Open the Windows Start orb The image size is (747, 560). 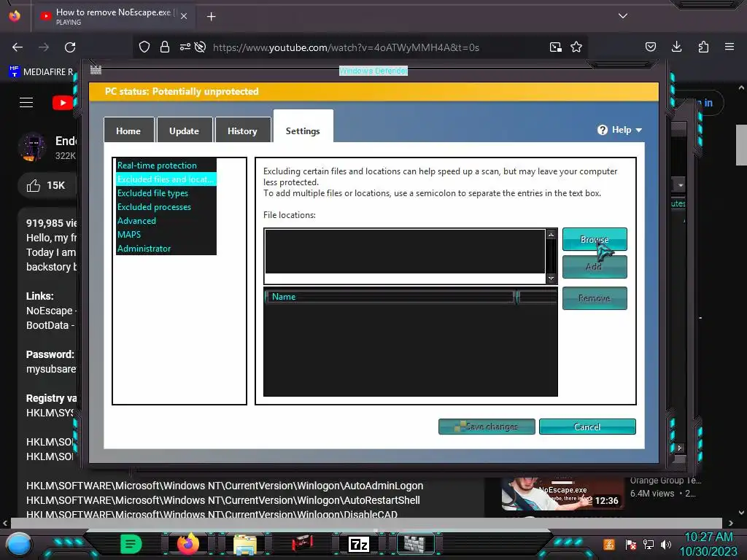[x=19, y=544]
